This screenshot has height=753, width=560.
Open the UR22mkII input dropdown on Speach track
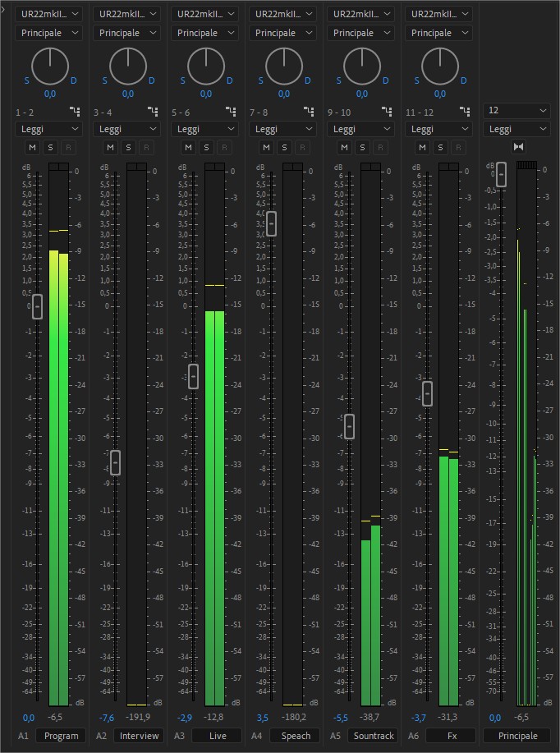click(283, 14)
